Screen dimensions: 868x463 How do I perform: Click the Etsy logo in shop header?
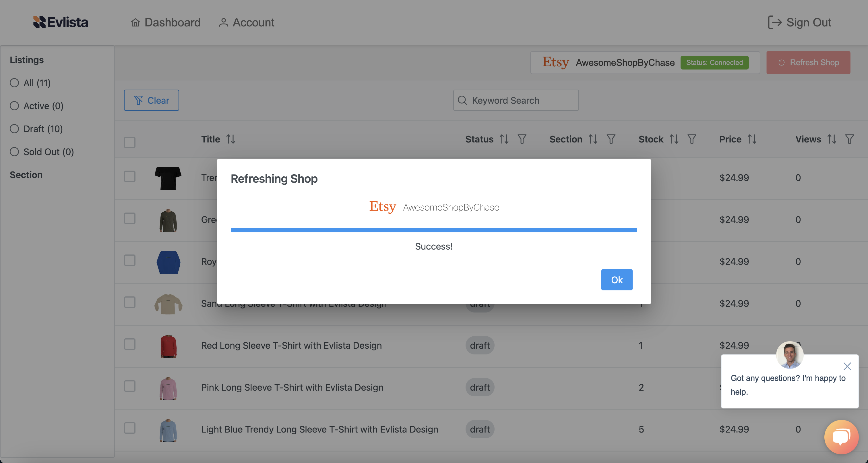556,62
